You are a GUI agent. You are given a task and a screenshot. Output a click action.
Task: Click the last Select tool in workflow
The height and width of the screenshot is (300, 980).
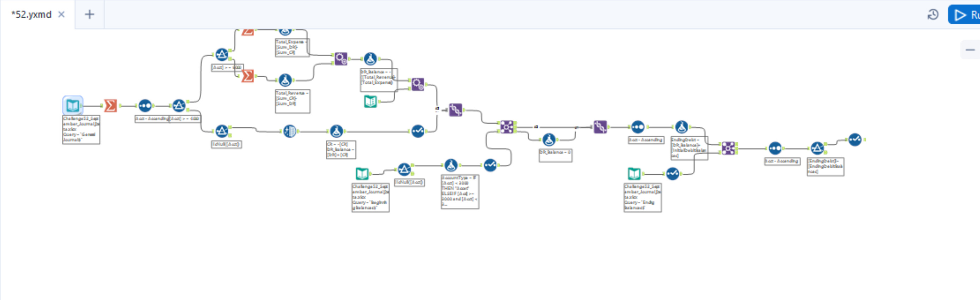click(855, 140)
